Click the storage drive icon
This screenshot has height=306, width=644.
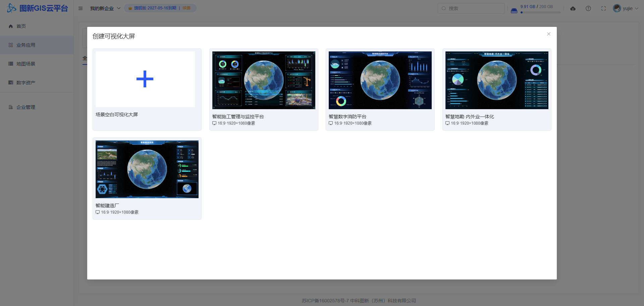click(514, 11)
